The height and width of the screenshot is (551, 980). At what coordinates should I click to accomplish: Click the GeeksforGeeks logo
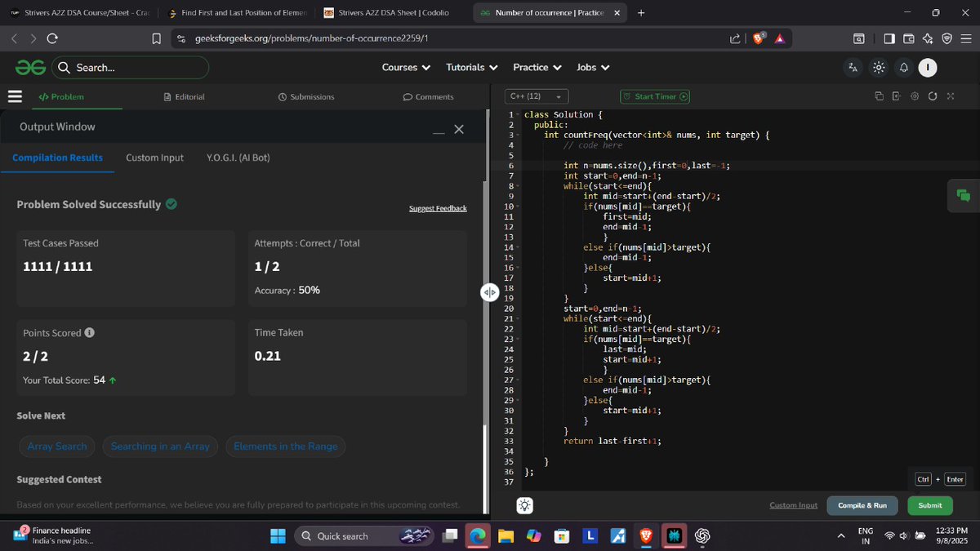(29, 67)
